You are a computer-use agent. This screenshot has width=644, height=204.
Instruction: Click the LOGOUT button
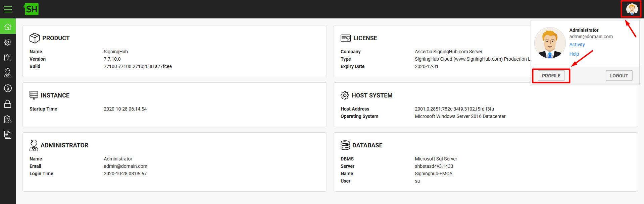click(619, 76)
